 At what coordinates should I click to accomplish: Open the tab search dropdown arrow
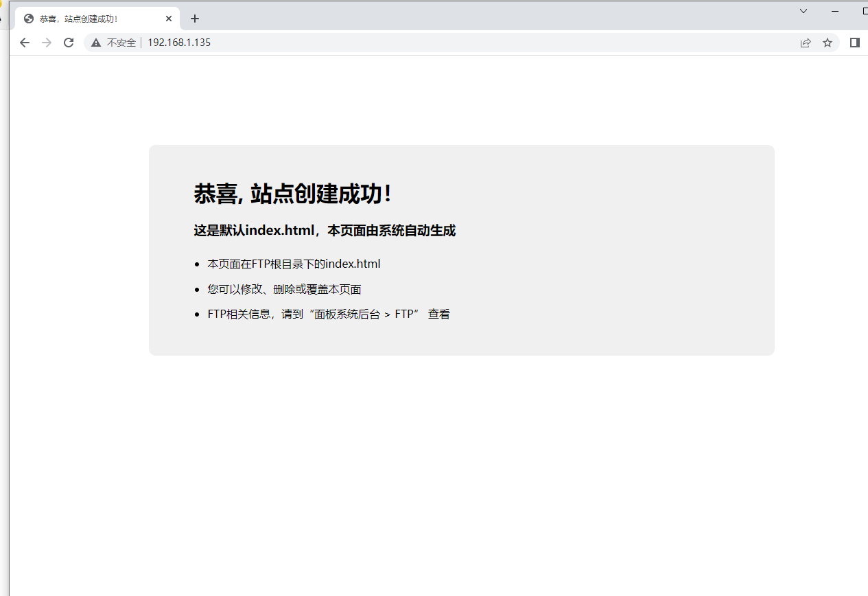804,11
